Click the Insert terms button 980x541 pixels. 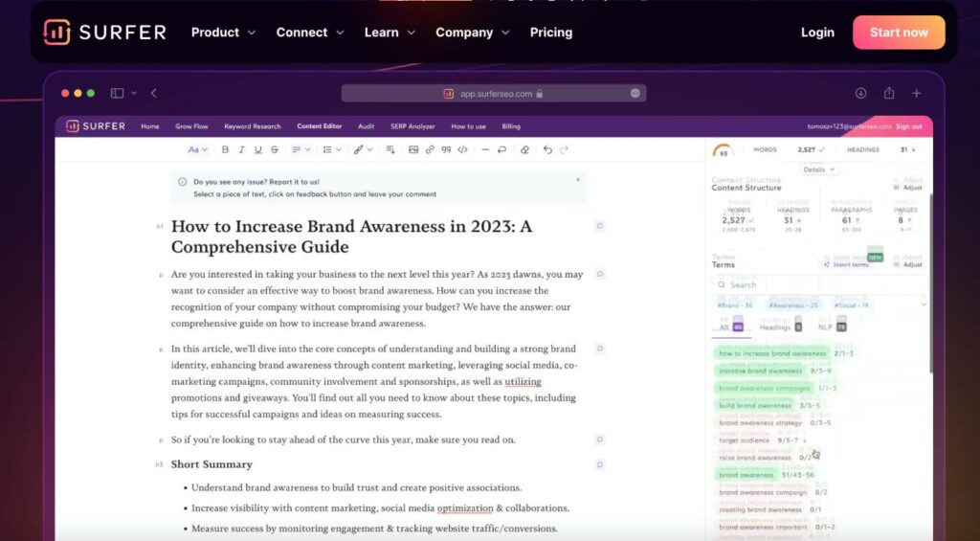pos(846,264)
